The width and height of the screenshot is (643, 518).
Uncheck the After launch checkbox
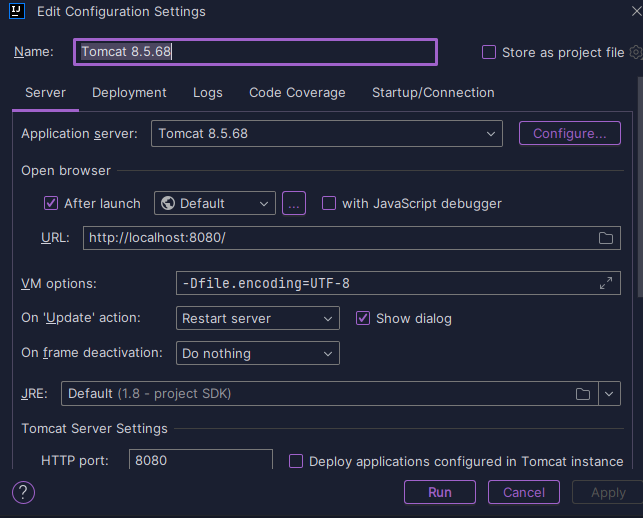(x=51, y=203)
